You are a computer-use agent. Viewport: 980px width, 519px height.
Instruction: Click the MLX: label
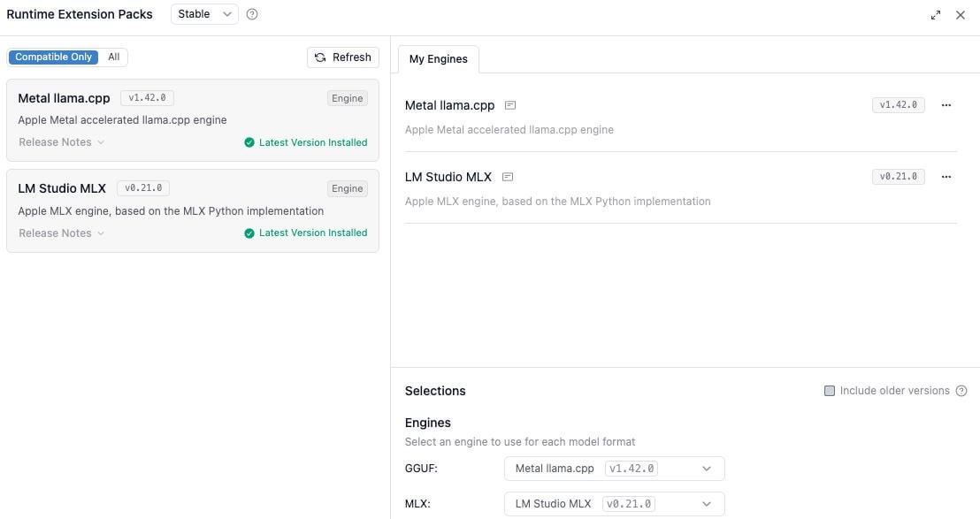pos(417,504)
